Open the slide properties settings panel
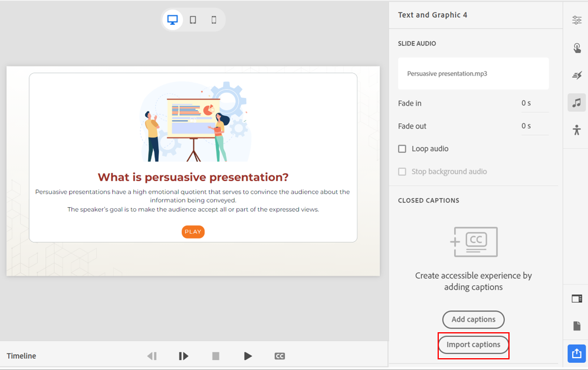This screenshot has height=370, width=588. (x=576, y=19)
